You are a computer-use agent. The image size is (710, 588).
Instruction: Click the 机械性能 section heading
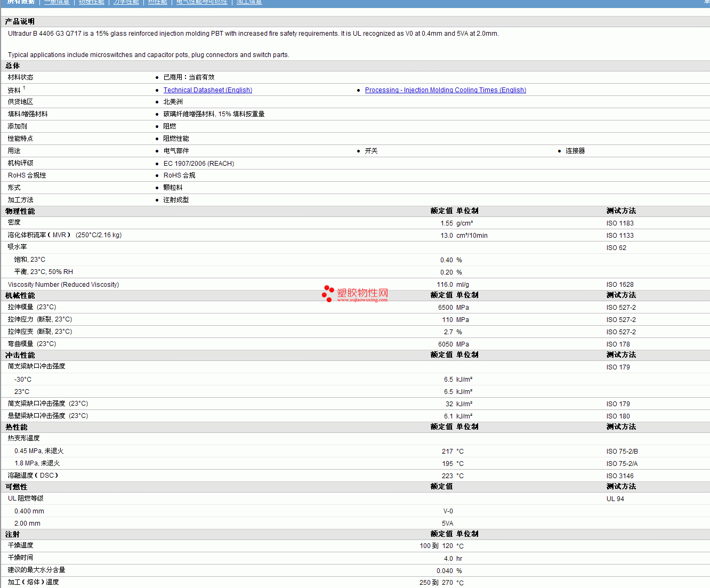[20, 295]
